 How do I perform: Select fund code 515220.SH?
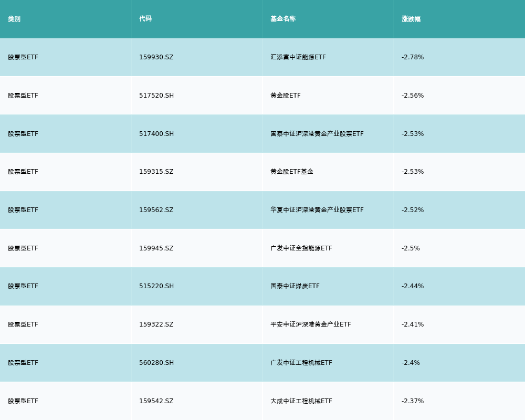156,286
